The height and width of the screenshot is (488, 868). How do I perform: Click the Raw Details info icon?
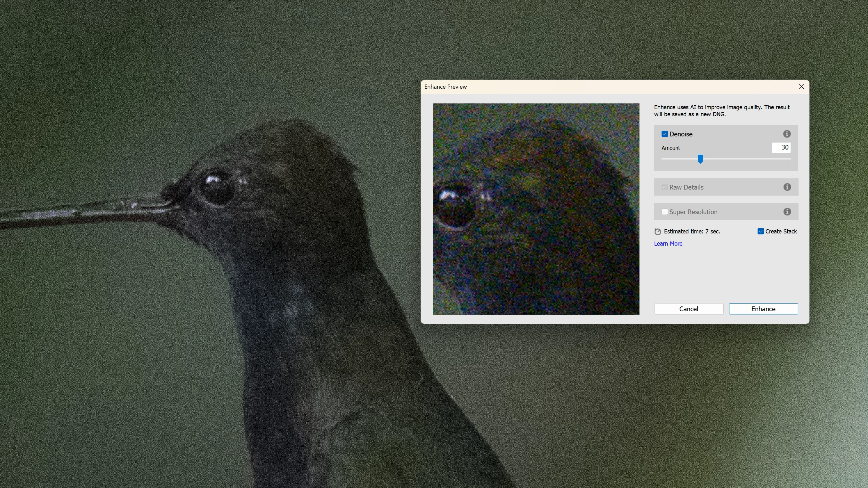click(x=787, y=187)
